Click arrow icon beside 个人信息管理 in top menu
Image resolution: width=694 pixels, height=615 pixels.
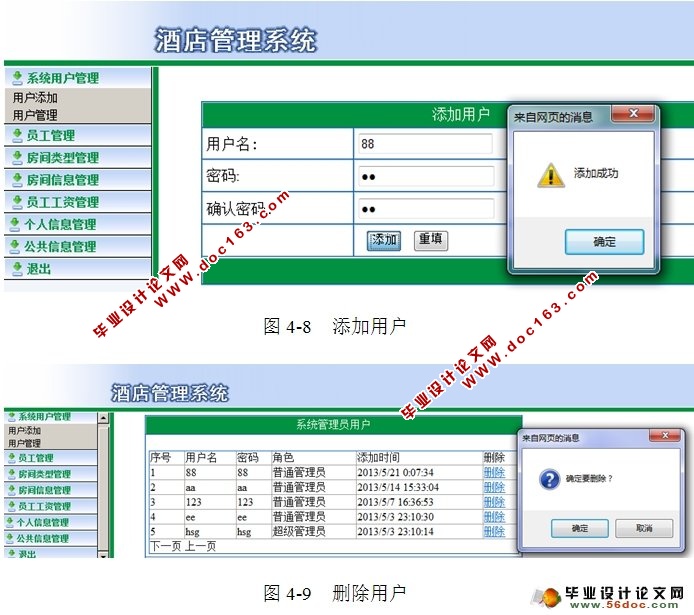(x=15, y=224)
